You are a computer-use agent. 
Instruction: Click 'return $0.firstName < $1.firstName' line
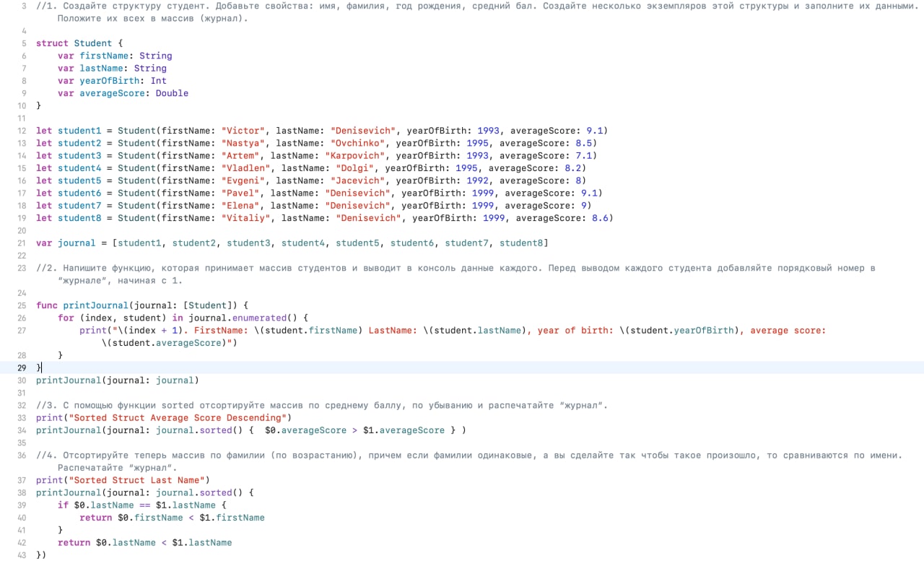pos(172,518)
